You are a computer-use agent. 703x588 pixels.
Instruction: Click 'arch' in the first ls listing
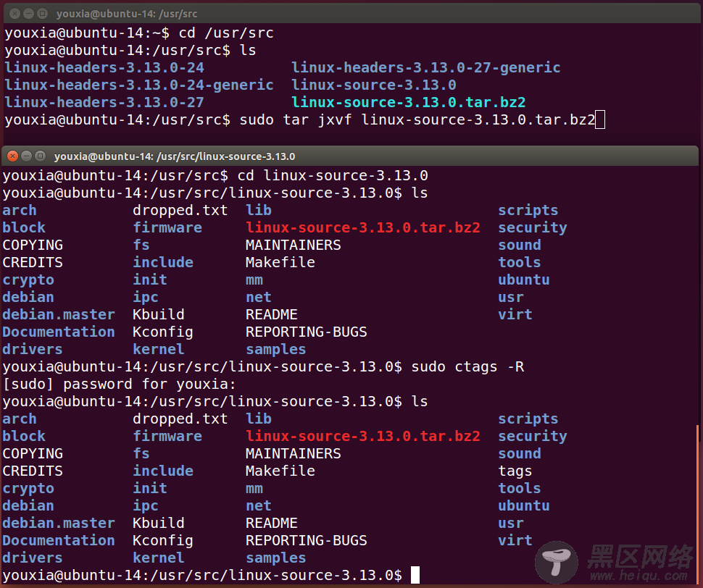tap(20, 211)
